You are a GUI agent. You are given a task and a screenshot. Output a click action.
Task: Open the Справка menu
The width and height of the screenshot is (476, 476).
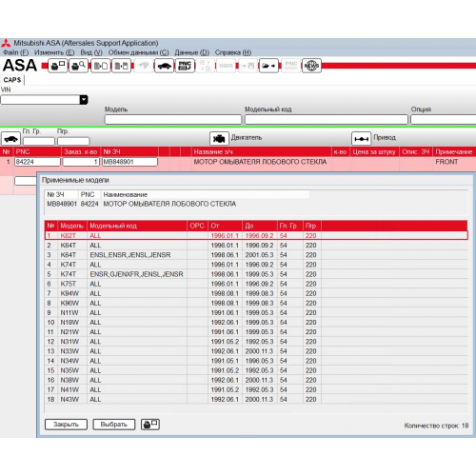pyautogui.click(x=233, y=52)
